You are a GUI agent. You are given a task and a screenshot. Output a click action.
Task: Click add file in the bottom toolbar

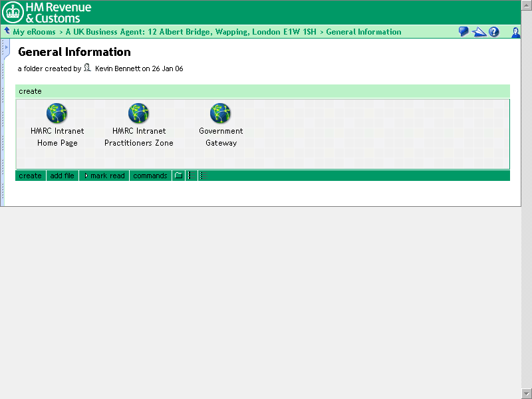pos(63,176)
